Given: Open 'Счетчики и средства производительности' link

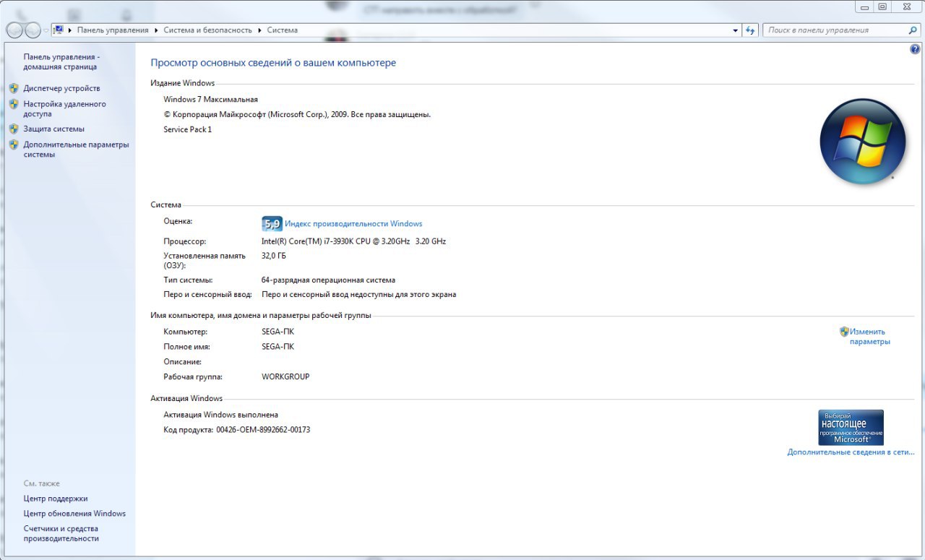Looking at the screenshot, I should tap(61, 533).
